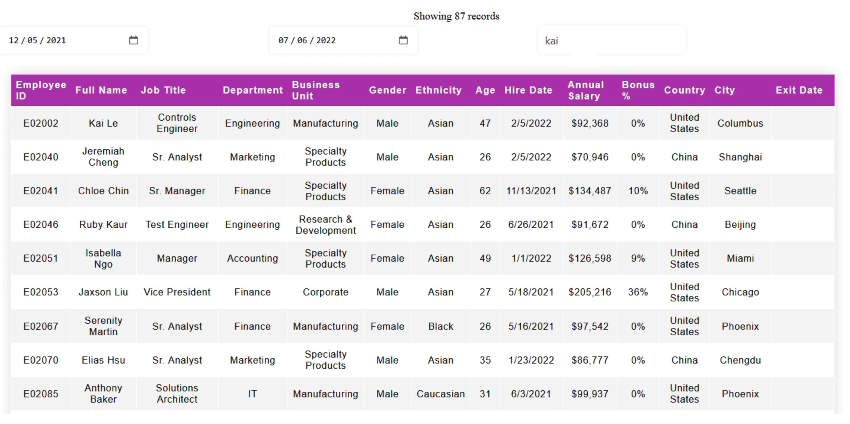Select the name Kai Le

point(103,123)
